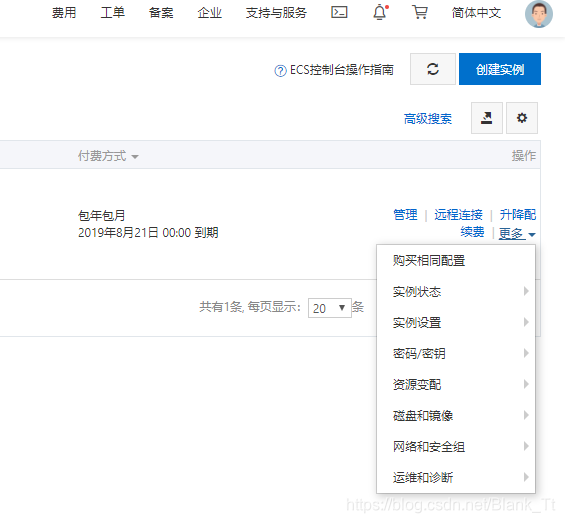Click the 共有1条 count text
This screenshot has height=523, width=565.
(x=221, y=307)
